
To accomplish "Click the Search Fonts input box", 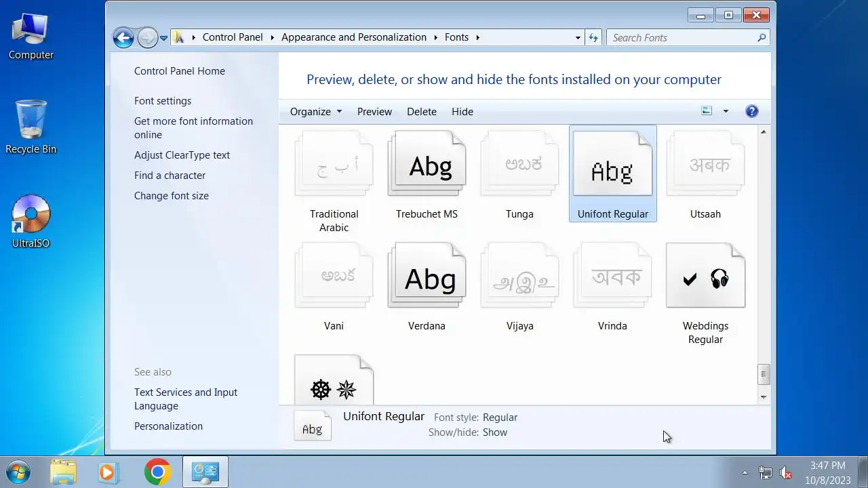I will (681, 38).
